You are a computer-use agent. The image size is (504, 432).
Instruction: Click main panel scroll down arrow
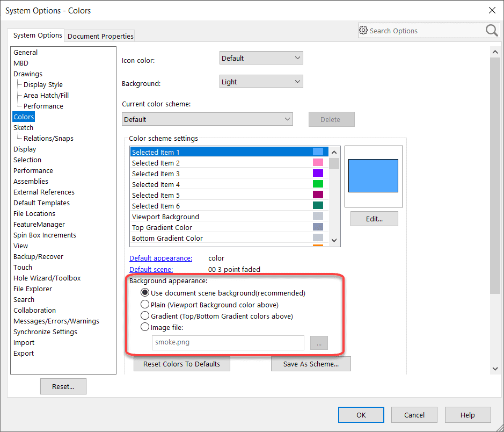[x=495, y=369]
